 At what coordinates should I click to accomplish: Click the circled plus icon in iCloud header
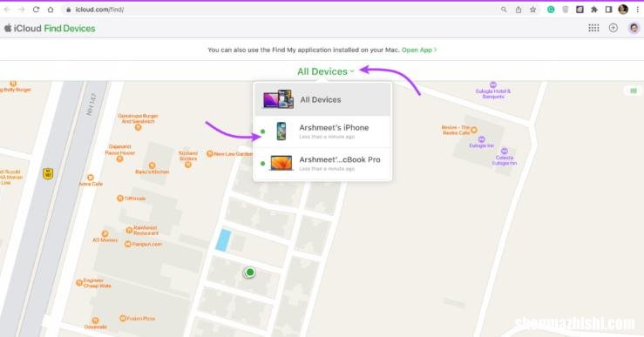click(x=613, y=28)
